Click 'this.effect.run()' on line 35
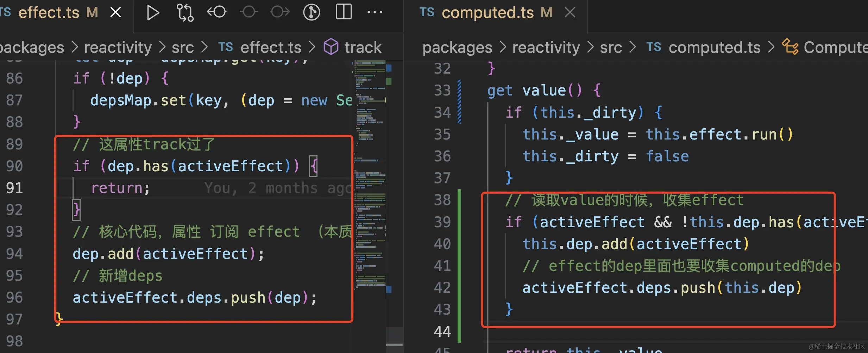This screenshot has height=353, width=868. 719,134
